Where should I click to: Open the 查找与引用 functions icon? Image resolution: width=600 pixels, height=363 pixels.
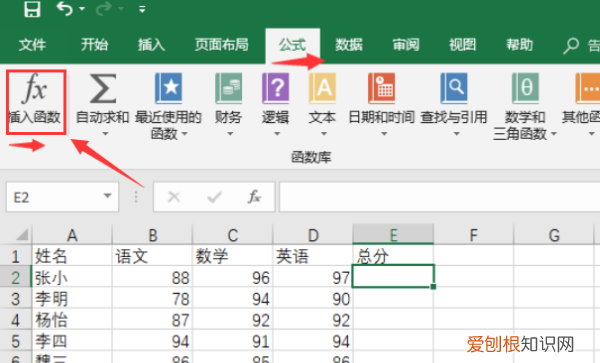pos(454,89)
